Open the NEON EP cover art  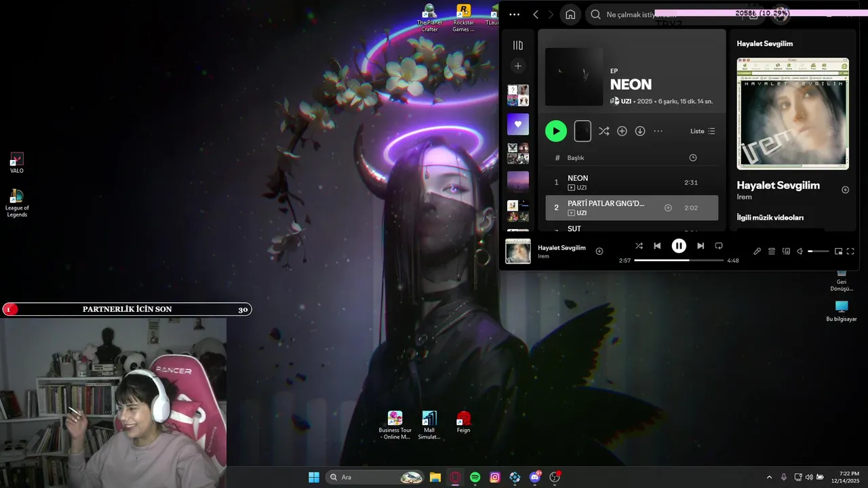pos(574,77)
